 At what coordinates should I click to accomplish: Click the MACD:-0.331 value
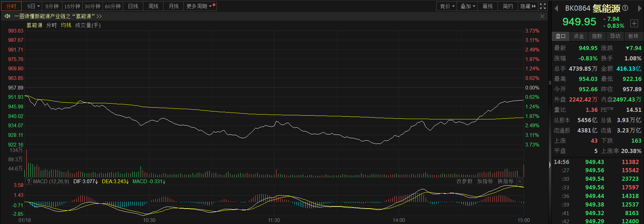(149, 181)
